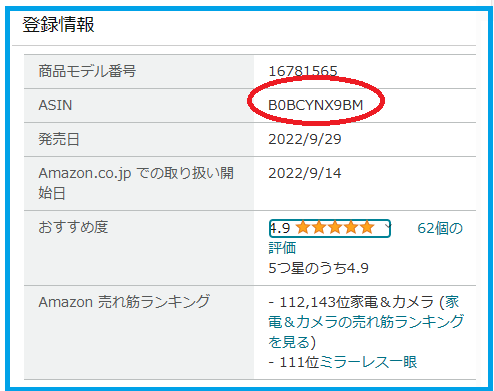Screen dimensions: 494x391
Task: Click the おすすめ度 row label
Action: point(73,227)
